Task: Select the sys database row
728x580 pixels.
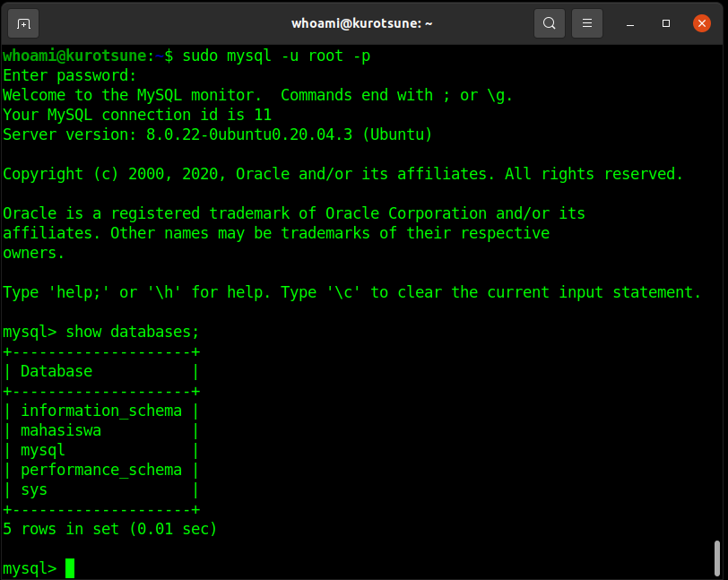Action: [x=101, y=490]
